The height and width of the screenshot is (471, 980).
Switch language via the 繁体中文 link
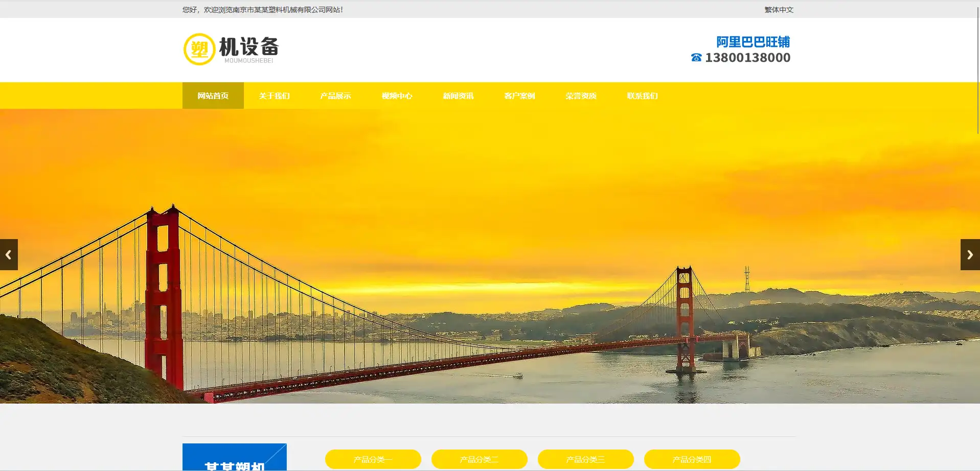pos(779,10)
